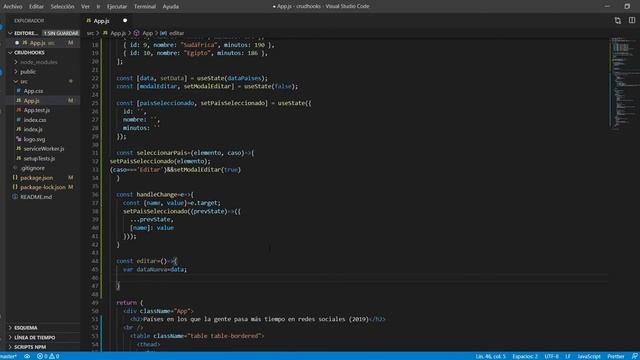The width and height of the screenshot is (640, 360).
Task: Place cursor on empty line 46
Action: click(x=359, y=278)
